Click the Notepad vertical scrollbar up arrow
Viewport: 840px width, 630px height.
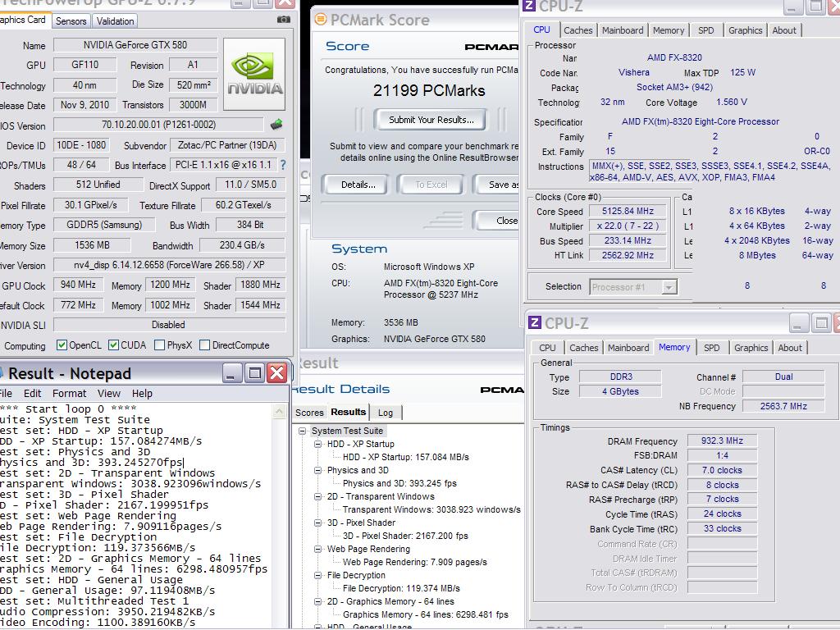(x=279, y=412)
